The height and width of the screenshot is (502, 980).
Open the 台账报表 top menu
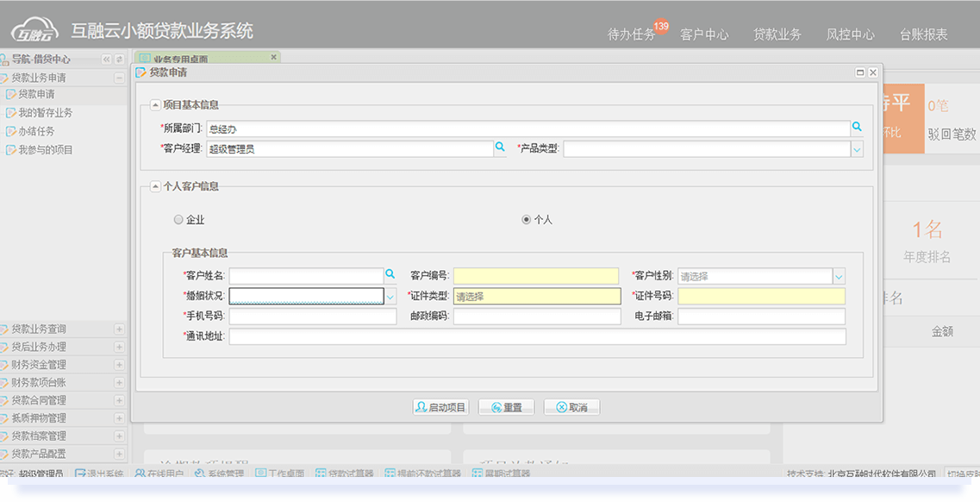pos(923,35)
